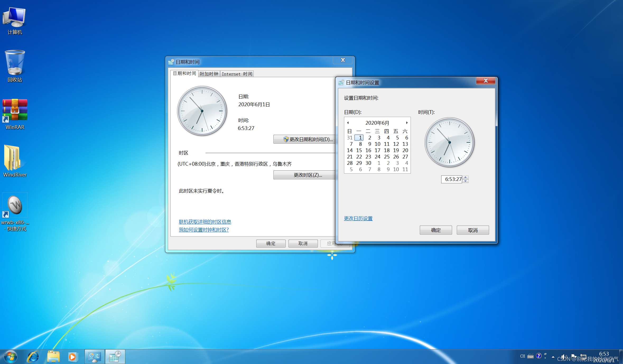
Task: Click the analog clock in 日期和时间设置
Action: [x=449, y=142]
